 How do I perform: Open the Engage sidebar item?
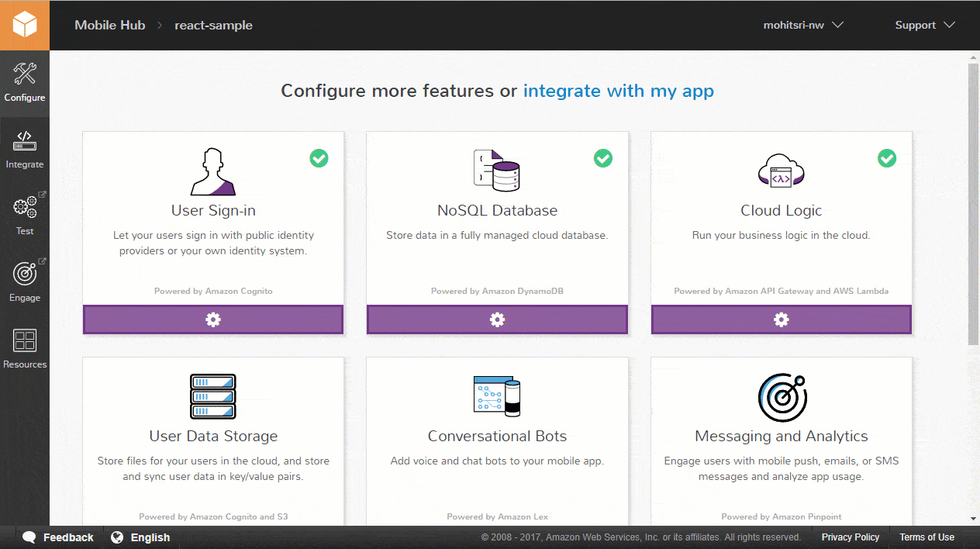click(25, 283)
